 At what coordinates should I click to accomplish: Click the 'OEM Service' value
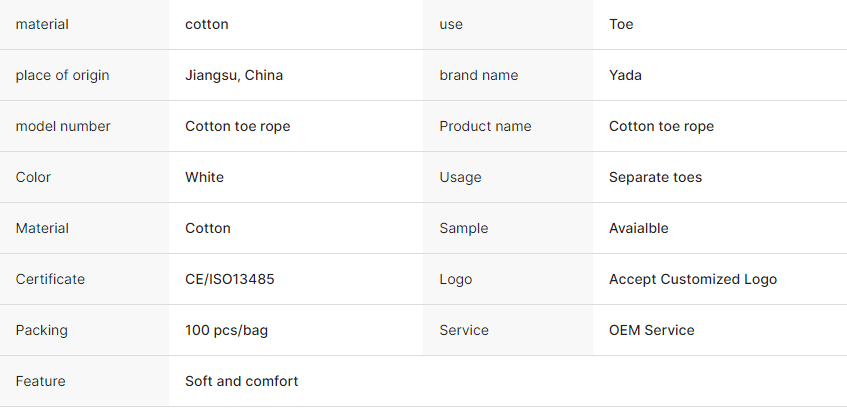pyautogui.click(x=651, y=330)
